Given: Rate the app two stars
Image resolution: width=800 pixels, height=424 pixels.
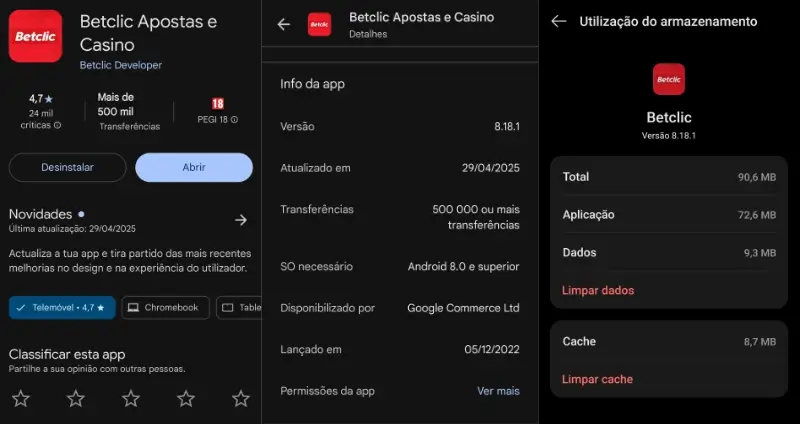Looking at the screenshot, I should [76, 398].
